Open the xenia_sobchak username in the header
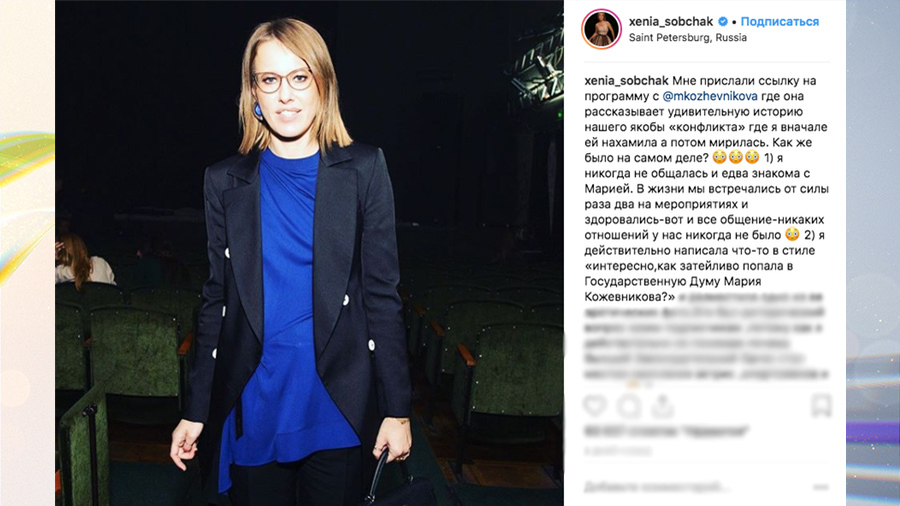This screenshot has height=506, width=900. (670, 22)
